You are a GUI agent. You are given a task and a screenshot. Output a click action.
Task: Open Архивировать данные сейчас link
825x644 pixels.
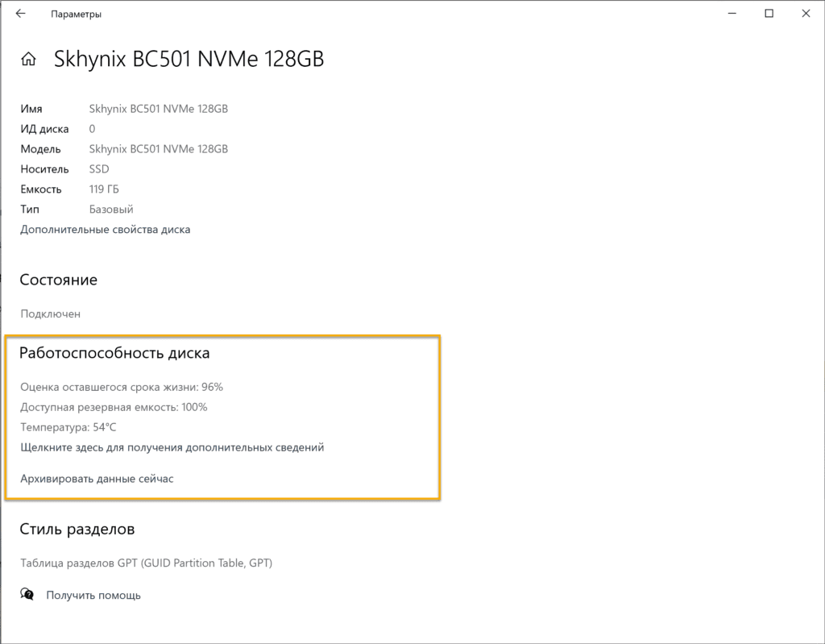click(97, 479)
